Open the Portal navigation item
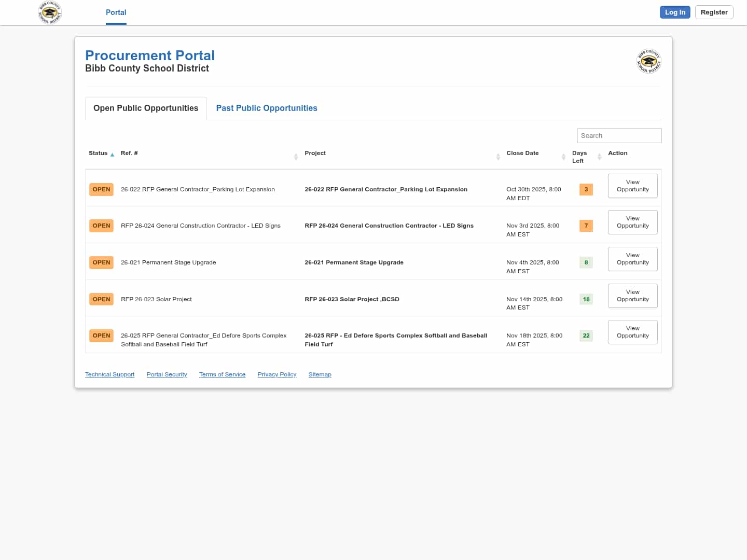747x560 pixels. click(116, 12)
